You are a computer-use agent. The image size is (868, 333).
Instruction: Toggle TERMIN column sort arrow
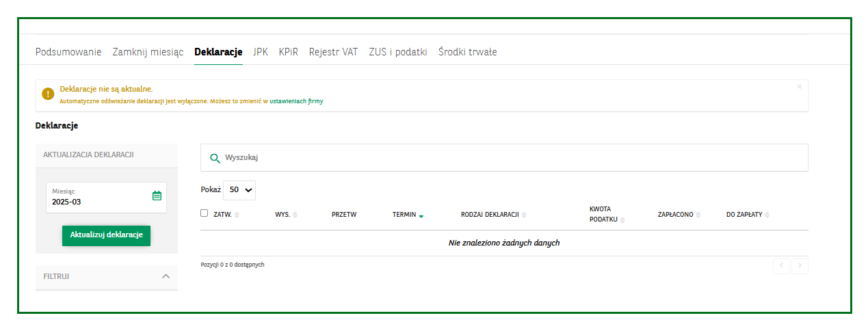[421, 215]
